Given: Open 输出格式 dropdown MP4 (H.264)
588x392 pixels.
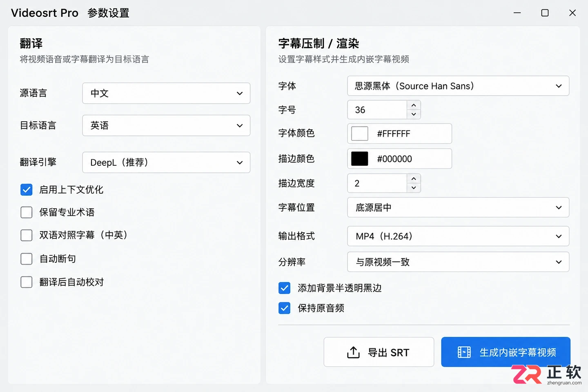Looking at the screenshot, I should tap(458, 236).
